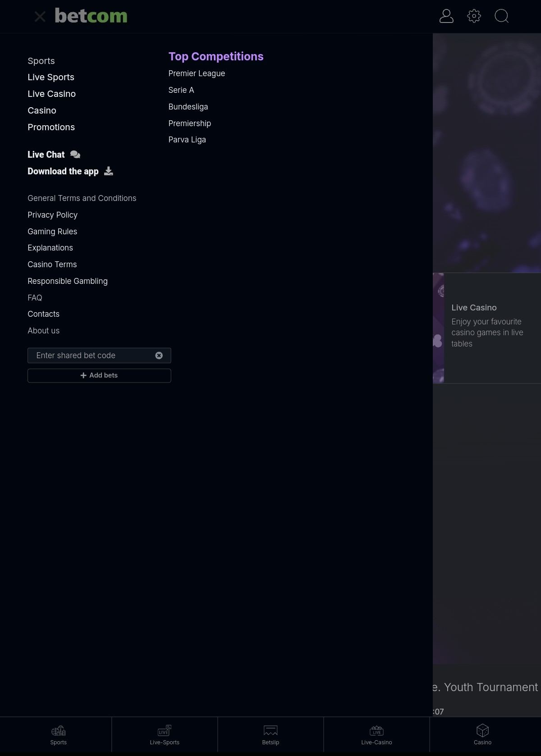Open the user account icon

(x=446, y=16)
